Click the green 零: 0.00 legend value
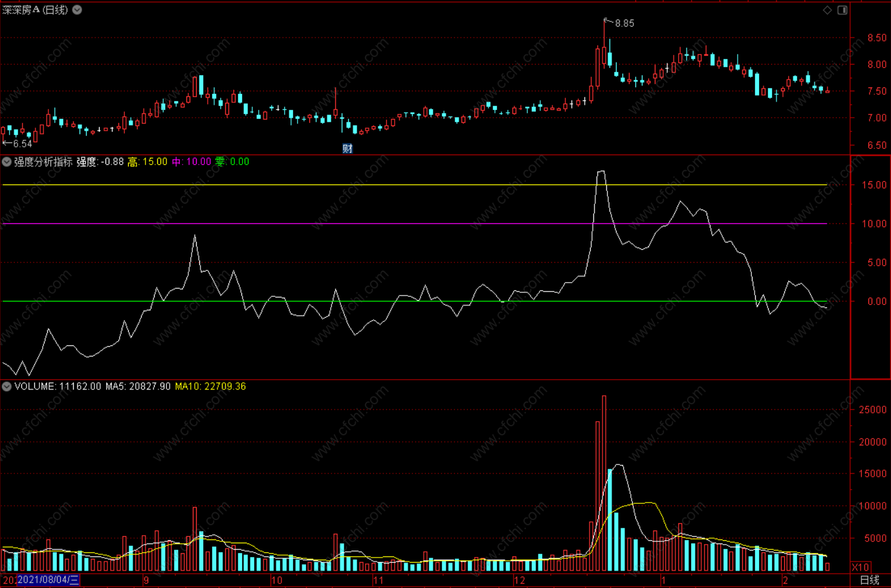This screenshot has height=588, width=891. pyautogui.click(x=232, y=162)
